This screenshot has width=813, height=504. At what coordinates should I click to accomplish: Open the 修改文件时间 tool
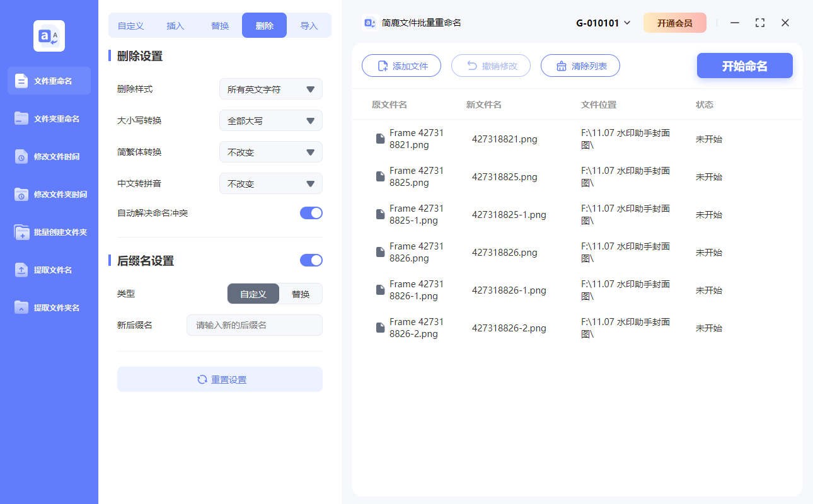pos(49,156)
